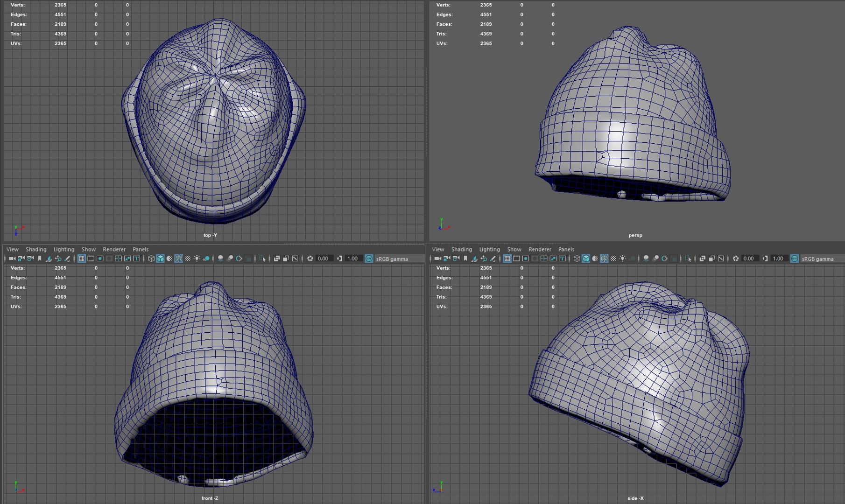Open Shading menu of side -X panel
The width and height of the screenshot is (845, 504).
click(x=462, y=249)
